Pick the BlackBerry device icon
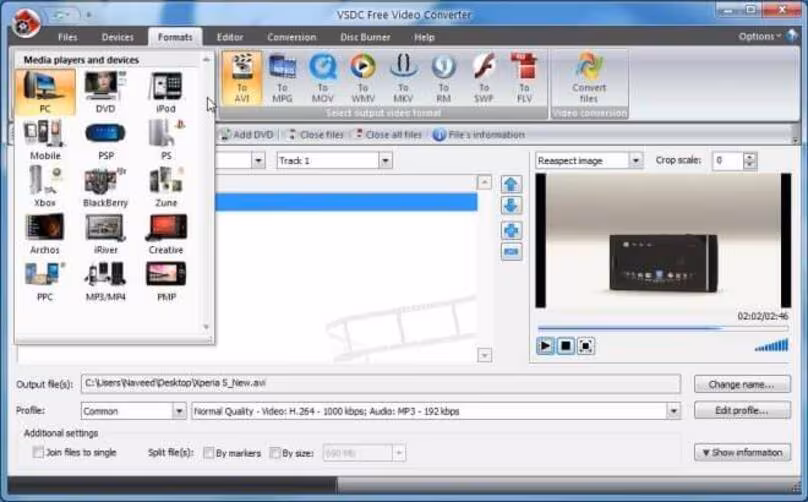This screenshot has height=502, width=808. 105,187
